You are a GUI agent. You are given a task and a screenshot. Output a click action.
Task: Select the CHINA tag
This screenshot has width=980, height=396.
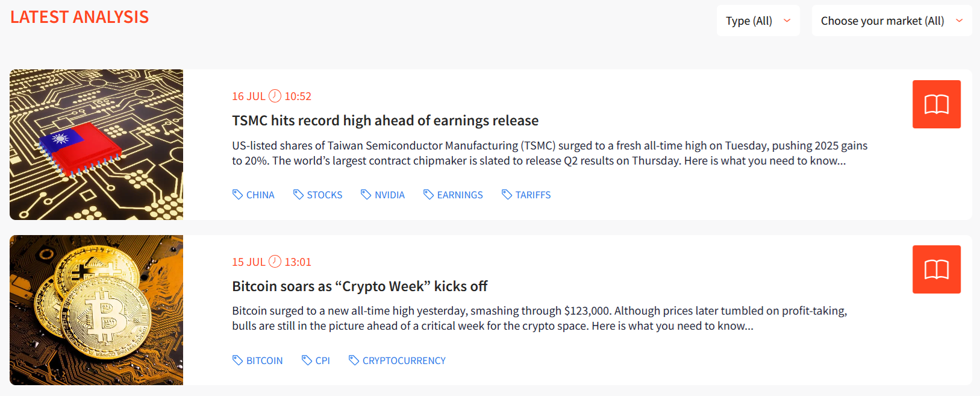254,195
